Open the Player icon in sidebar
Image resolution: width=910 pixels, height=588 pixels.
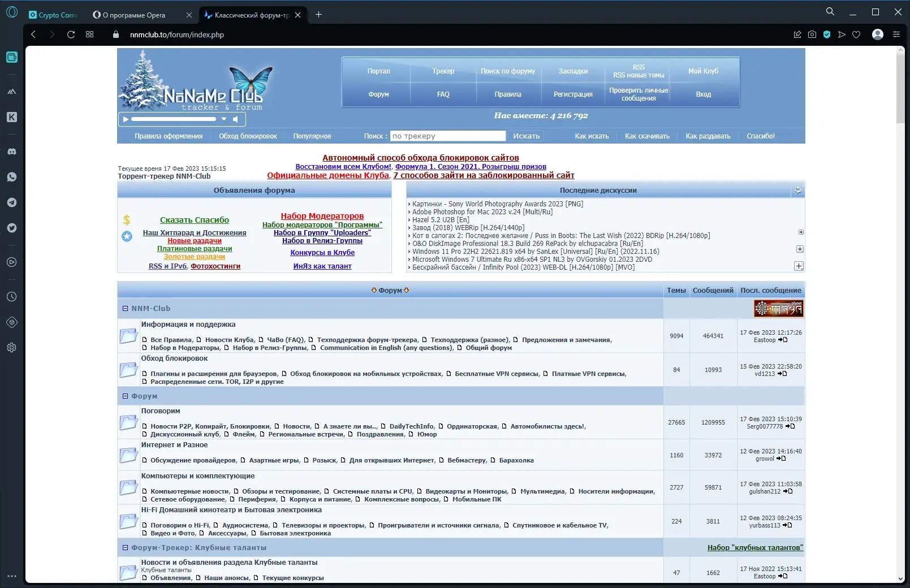12,262
